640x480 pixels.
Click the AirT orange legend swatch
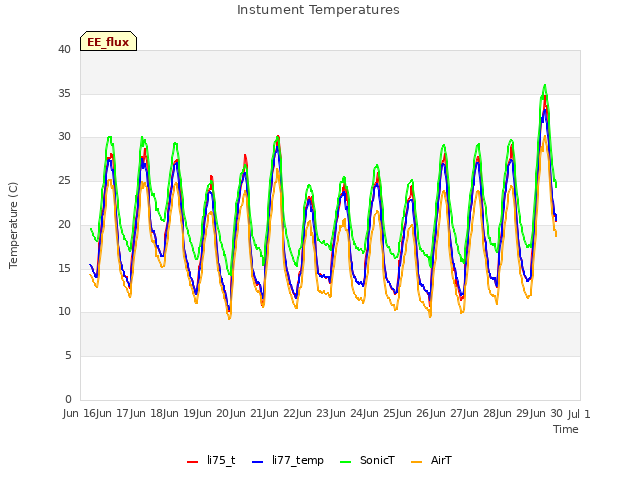click(x=416, y=462)
